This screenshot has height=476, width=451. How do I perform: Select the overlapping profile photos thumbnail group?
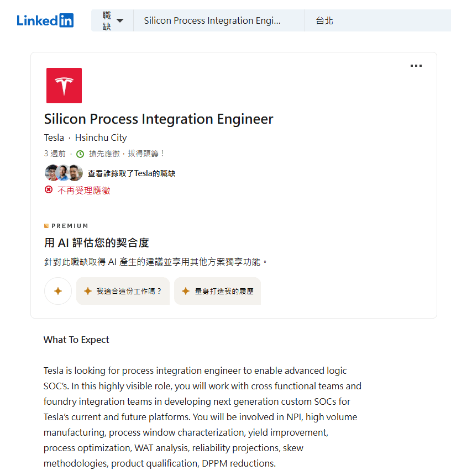click(x=64, y=172)
